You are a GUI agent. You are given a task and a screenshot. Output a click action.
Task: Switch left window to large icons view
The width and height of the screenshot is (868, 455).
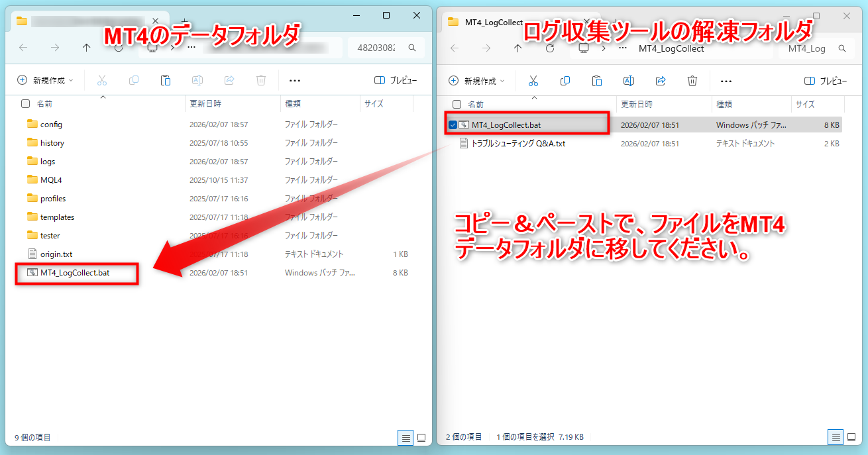(x=421, y=437)
